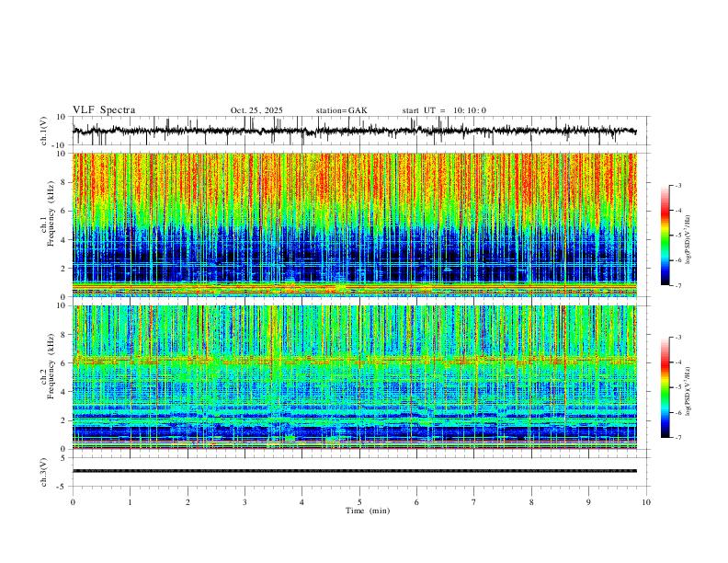Click time axis tick label "6"
The image size is (728, 563).
[416, 502]
